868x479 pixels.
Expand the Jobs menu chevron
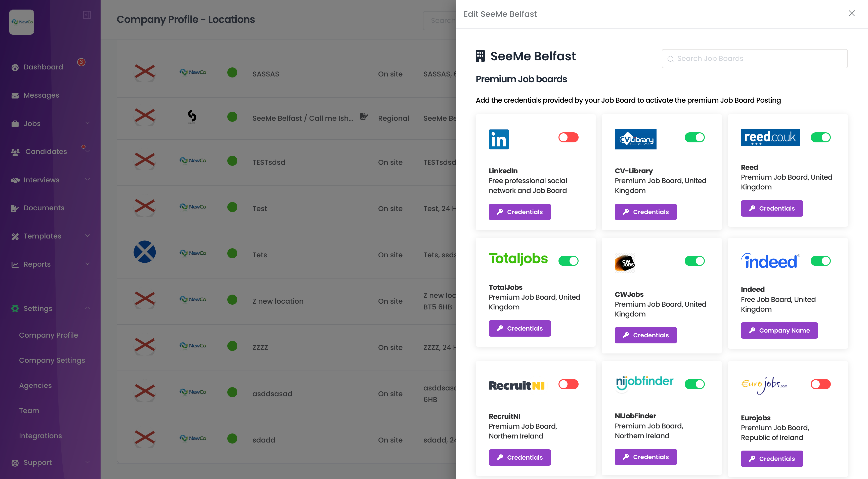(x=87, y=123)
